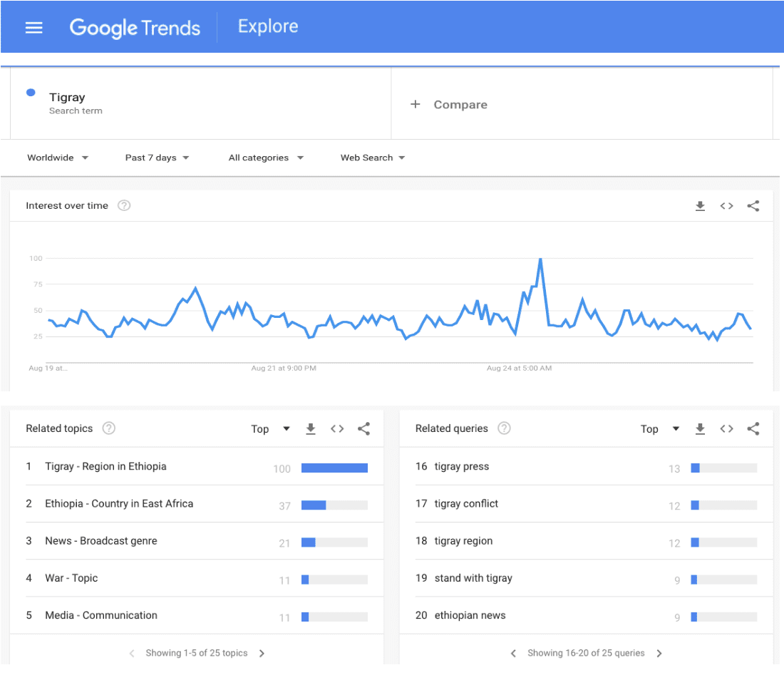Screen dimensions: 784x700
Task: Download the Related topics CSV
Action: click(x=311, y=428)
